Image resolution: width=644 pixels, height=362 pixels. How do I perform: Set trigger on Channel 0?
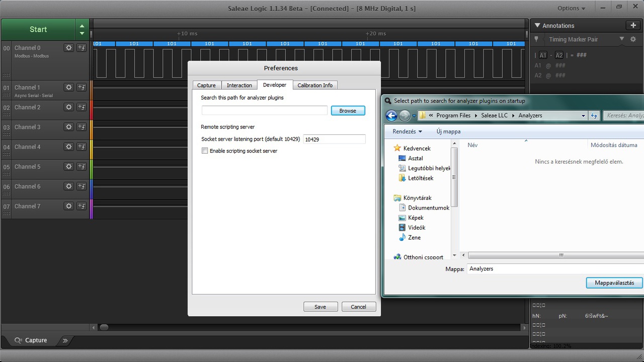(82, 48)
